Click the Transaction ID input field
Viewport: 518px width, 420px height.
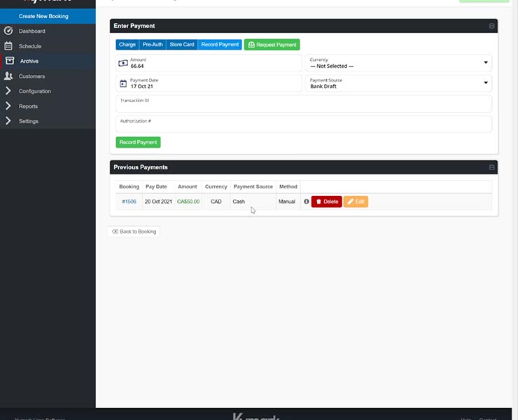[304, 104]
